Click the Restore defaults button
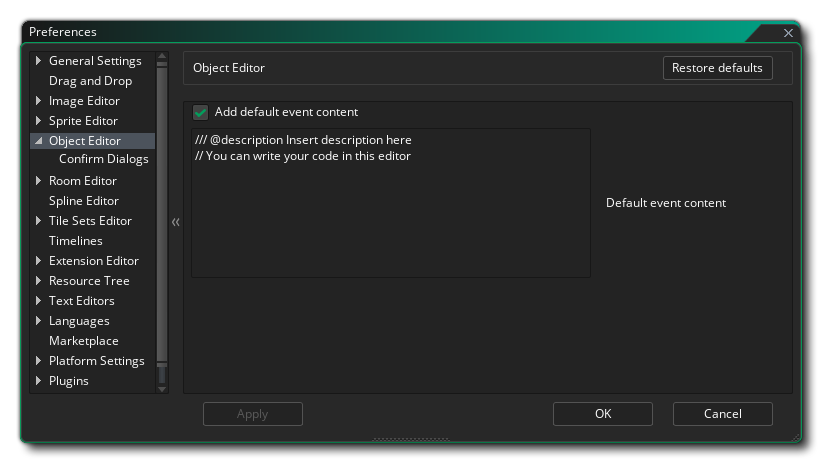822x463 pixels. 717,68
